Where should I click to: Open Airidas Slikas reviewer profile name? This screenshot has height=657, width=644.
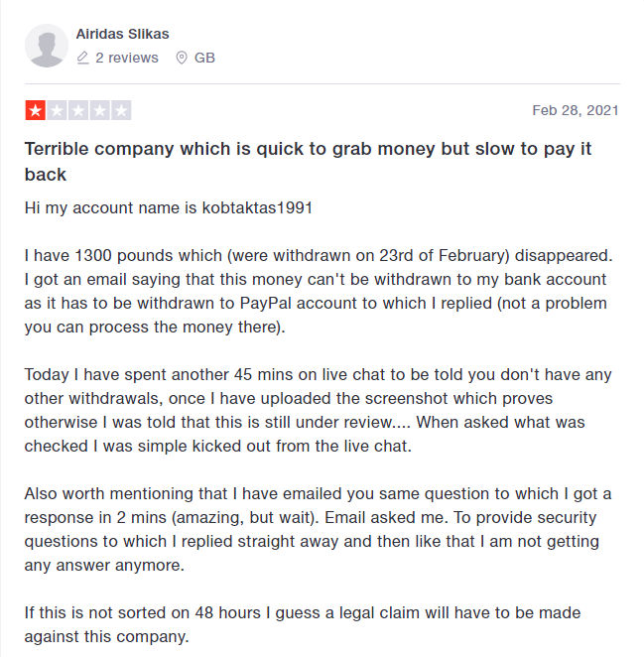tap(122, 34)
